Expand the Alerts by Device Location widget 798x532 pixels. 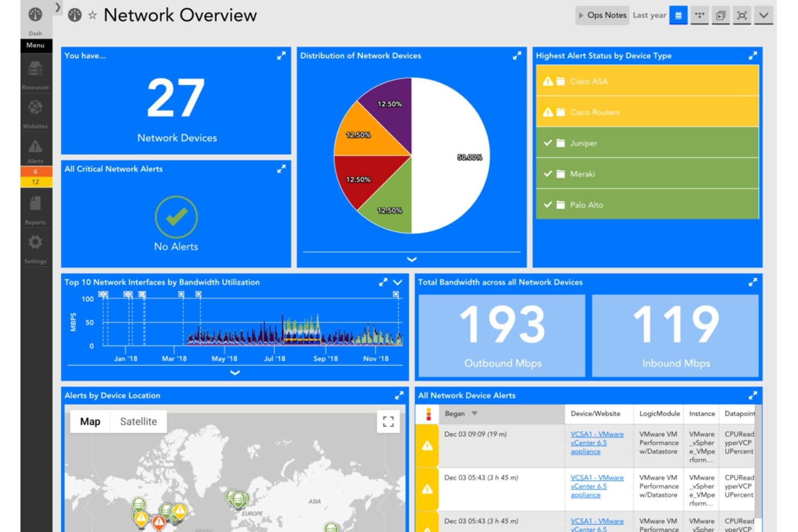[399, 395]
